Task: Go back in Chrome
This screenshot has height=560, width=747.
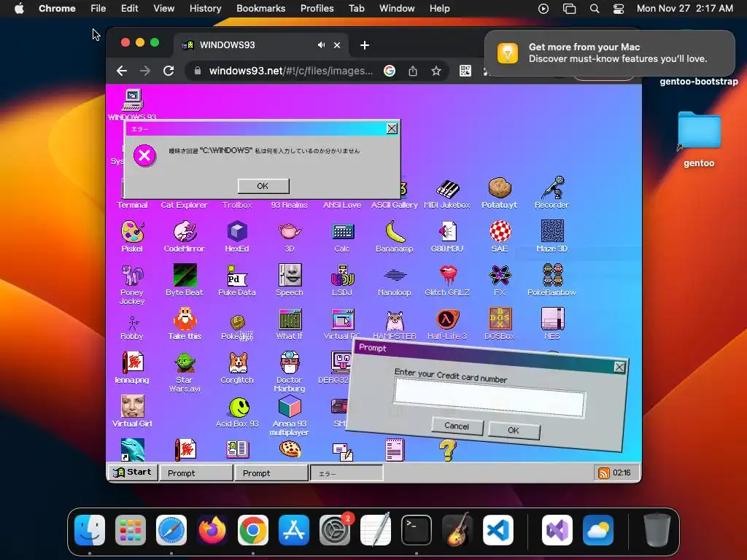Action: (x=122, y=71)
